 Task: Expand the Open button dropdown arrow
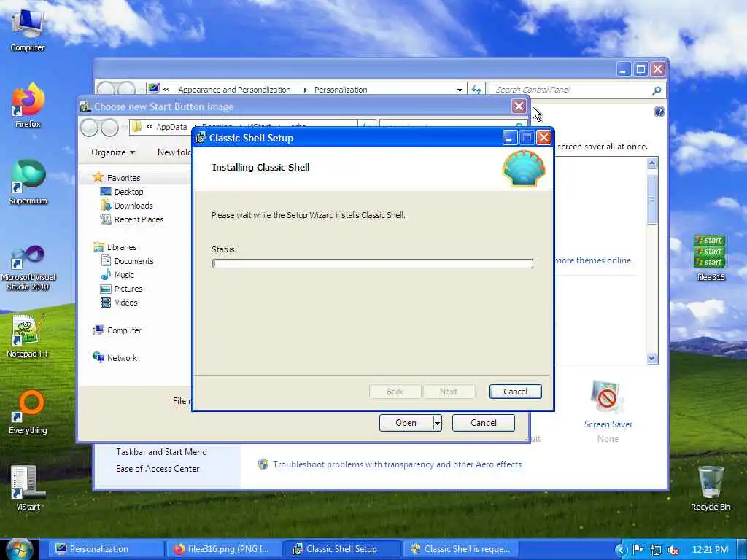(x=437, y=423)
